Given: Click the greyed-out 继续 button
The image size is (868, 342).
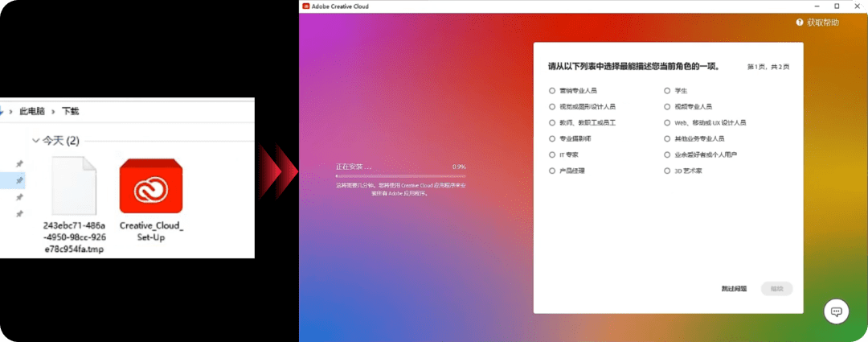Looking at the screenshot, I should [x=776, y=289].
